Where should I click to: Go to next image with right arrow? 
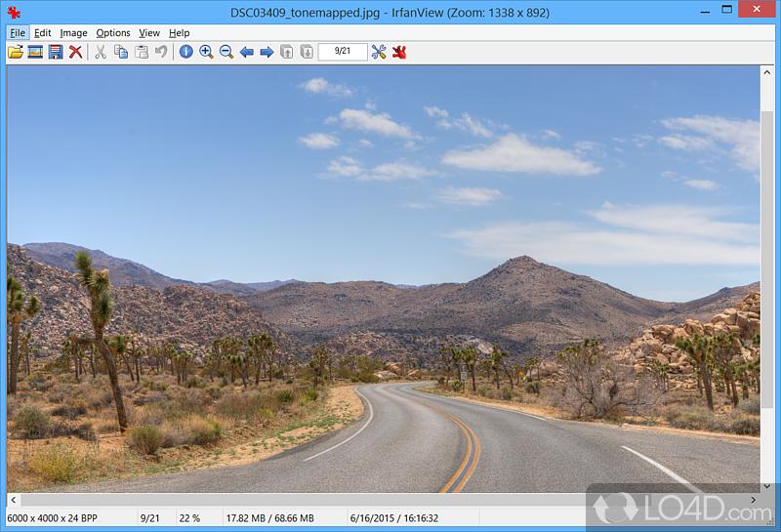pyautogui.click(x=267, y=52)
